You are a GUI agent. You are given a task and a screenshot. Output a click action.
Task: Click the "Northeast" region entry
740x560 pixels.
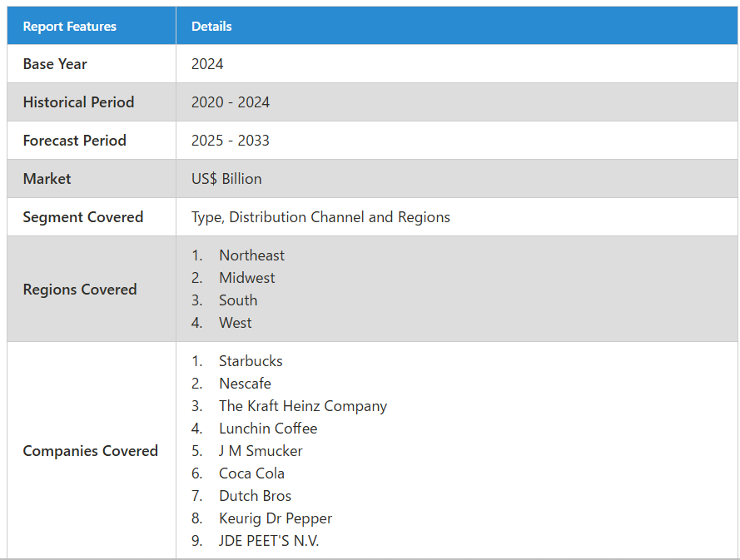[x=252, y=255]
